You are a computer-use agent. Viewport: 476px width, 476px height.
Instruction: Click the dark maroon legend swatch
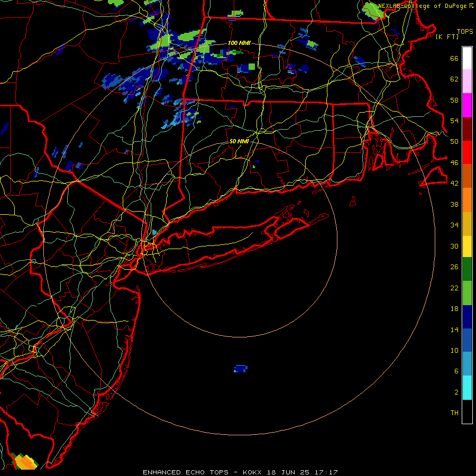pos(467,129)
